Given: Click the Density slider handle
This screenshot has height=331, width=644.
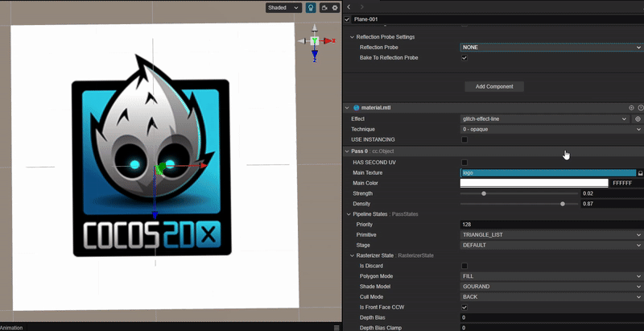Looking at the screenshot, I should pyautogui.click(x=563, y=204).
